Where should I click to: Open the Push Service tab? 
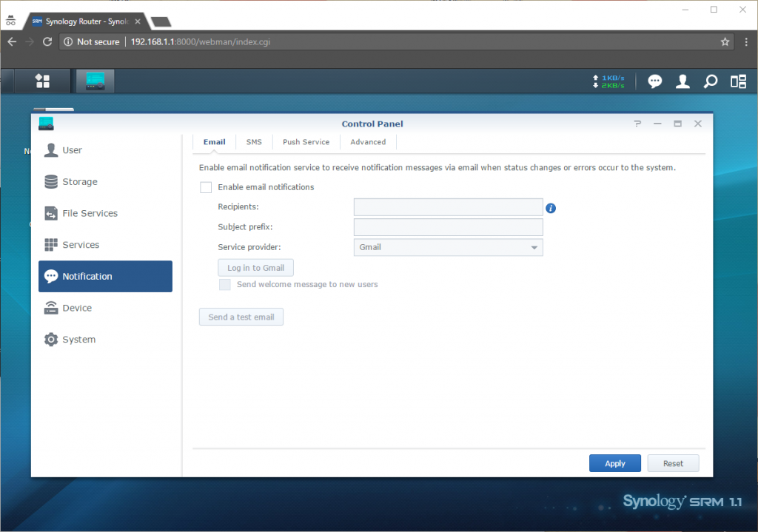(x=306, y=142)
